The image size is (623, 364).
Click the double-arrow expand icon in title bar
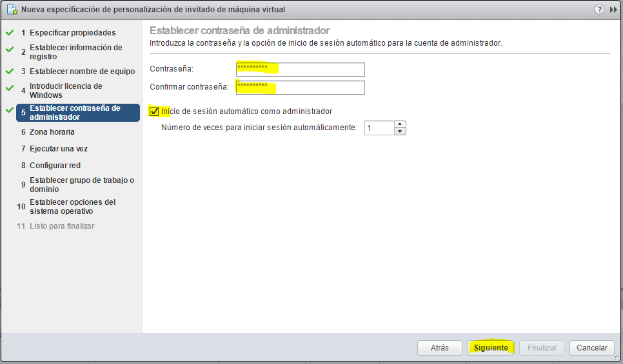613,10
